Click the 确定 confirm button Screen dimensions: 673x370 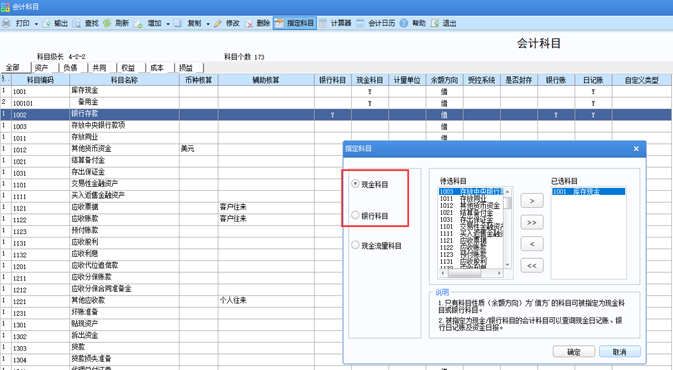(x=574, y=352)
